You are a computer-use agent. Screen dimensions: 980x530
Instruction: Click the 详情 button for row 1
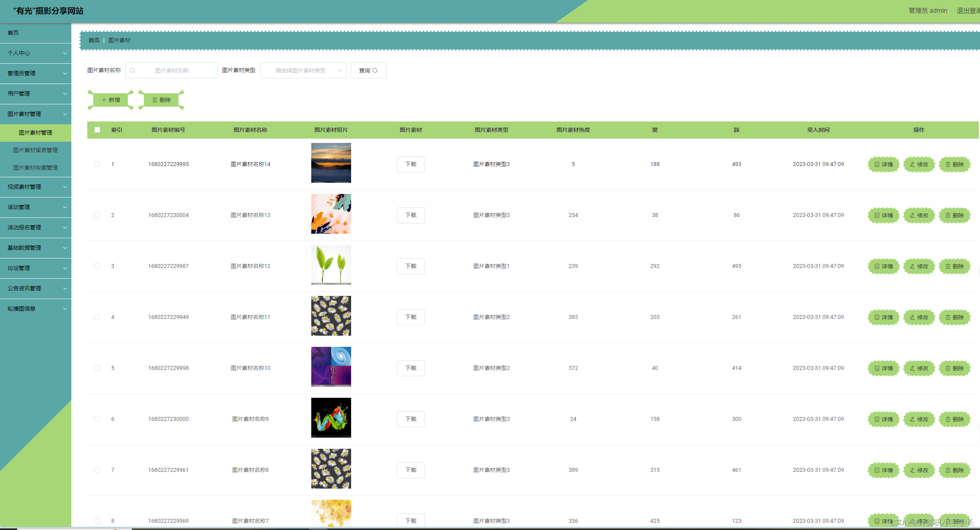[884, 164]
